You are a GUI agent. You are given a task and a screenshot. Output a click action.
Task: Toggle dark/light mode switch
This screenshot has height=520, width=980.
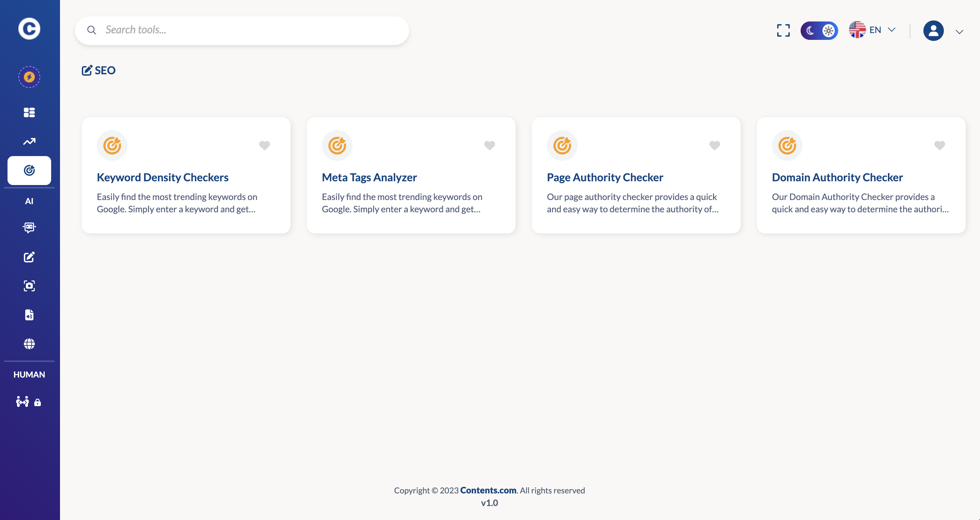coord(819,30)
